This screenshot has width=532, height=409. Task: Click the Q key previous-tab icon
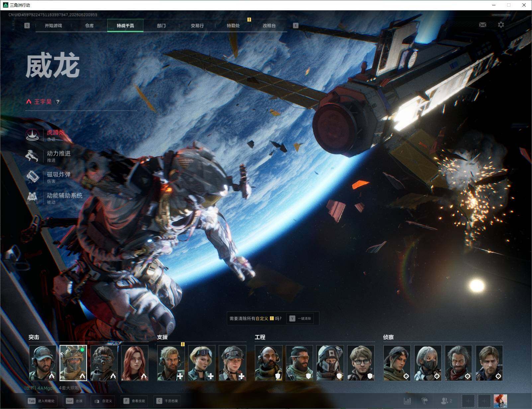pyautogui.click(x=27, y=26)
